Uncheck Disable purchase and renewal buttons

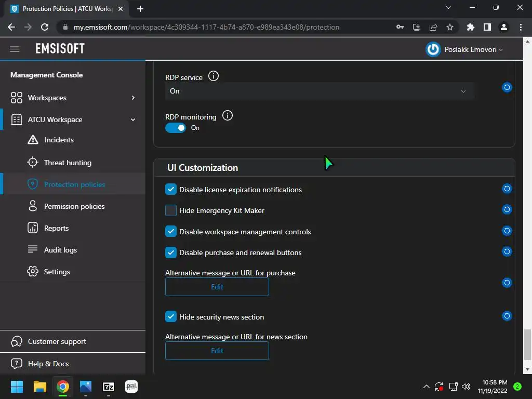(170, 252)
